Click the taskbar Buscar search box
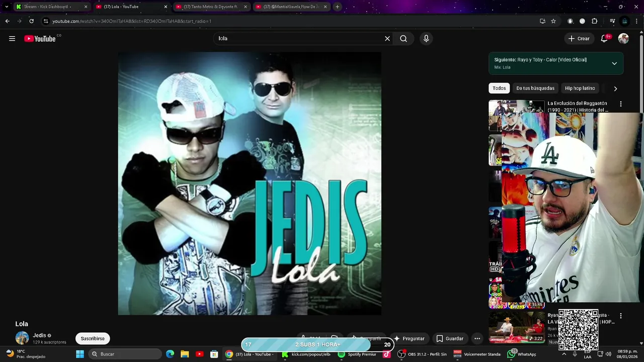This screenshot has width=644, height=362. [x=125, y=354]
